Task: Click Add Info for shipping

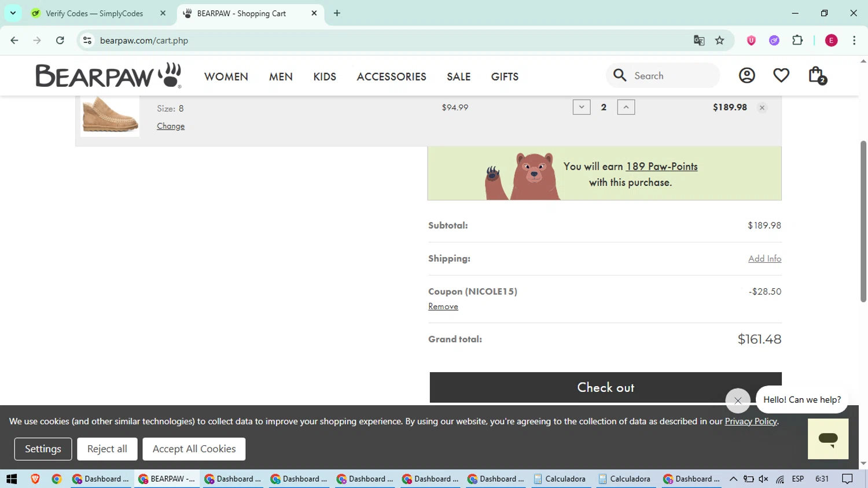Action: click(x=764, y=259)
